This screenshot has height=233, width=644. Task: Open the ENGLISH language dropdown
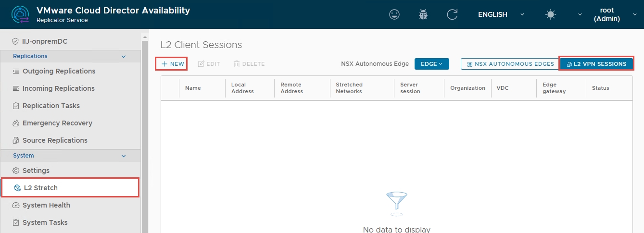pos(500,14)
